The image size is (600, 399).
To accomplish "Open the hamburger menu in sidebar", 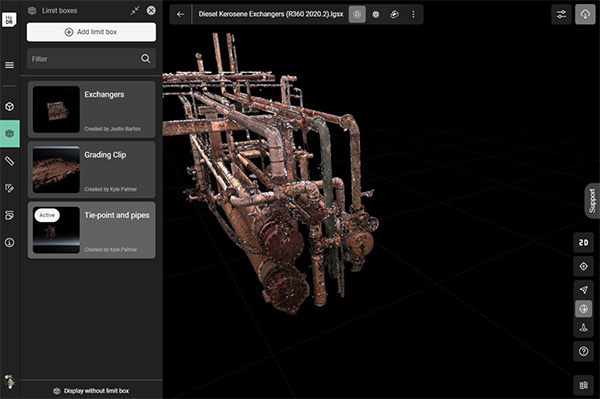I will tap(10, 65).
